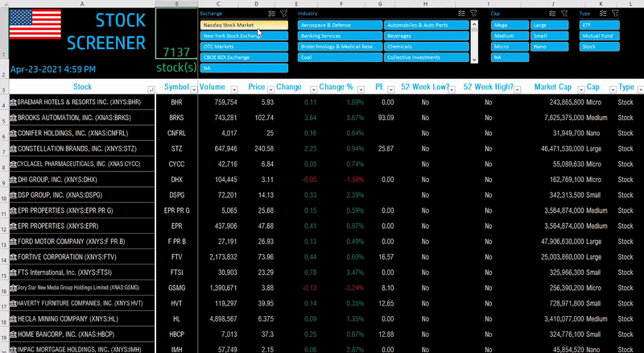Screen dimensions: 644x353
Task: Enable multi-select on the Industry slicer
Action: (461, 14)
